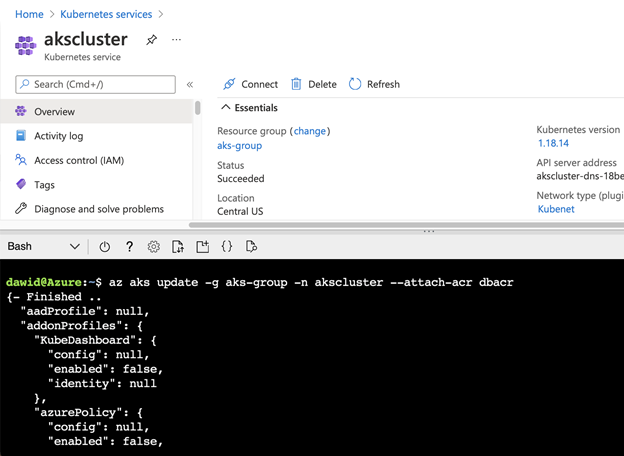This screenshot has height=456, width=624.
Task: Delete the akscluster via Delete label
Action: 322,84
